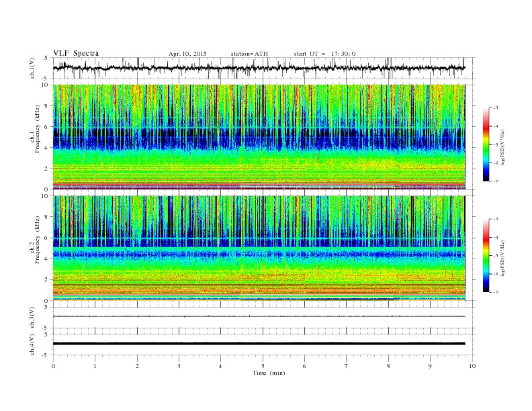
Task: Click the ch.1 voltage waveform trace
Action: 259,68
